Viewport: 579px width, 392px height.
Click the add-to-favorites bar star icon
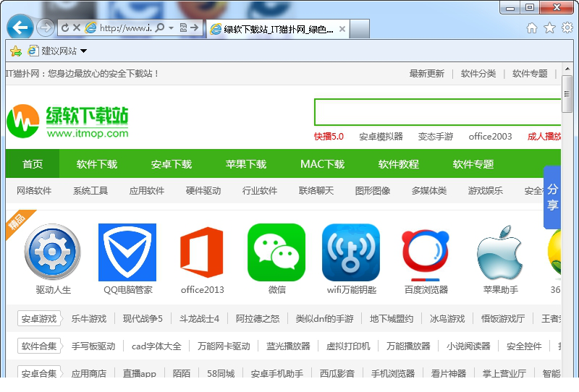coord(16,51)
